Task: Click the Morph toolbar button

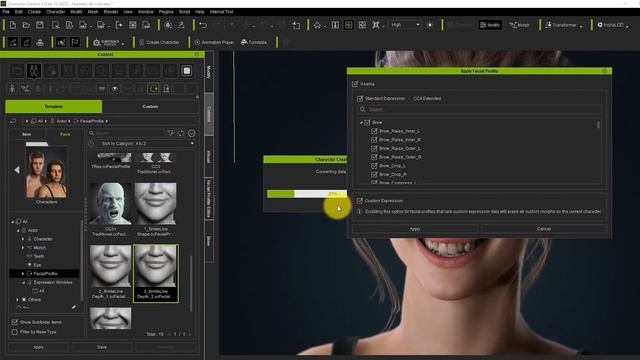Action: click(519, 25)
